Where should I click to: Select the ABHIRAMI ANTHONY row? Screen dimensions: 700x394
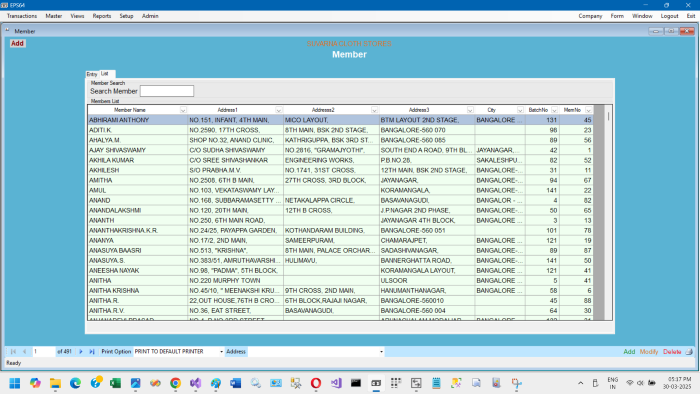pyautogui.click(x=341, y=120)
